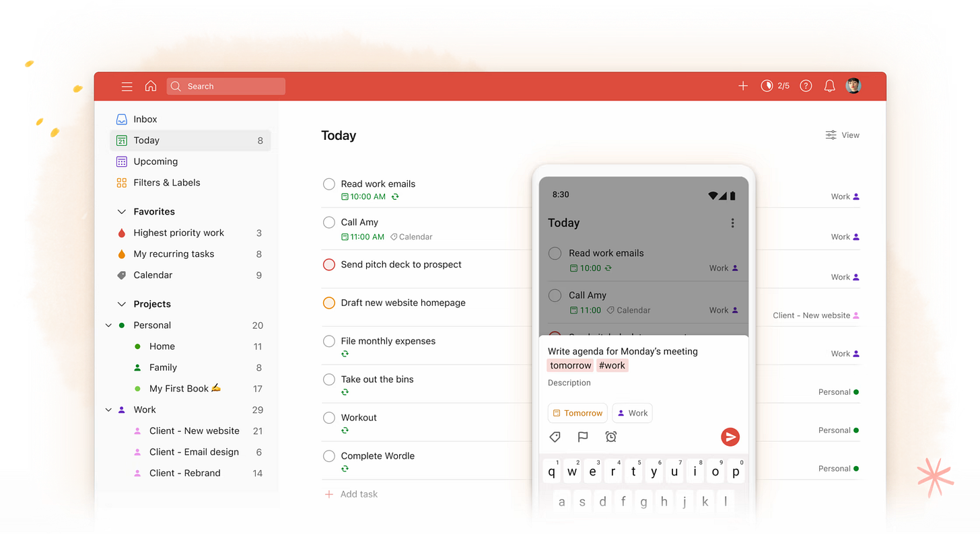980x534 pixels.
Task: Click the Calendar label on desktop Call Amy
Action: click(x=411, y=237)
